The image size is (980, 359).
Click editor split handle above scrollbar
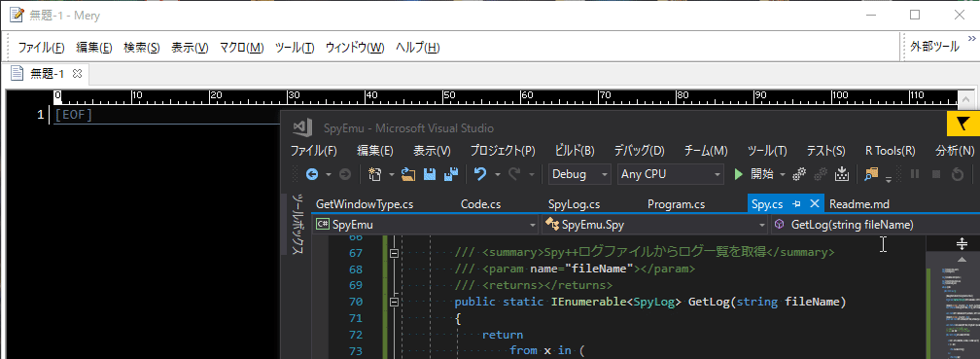(962, 243)
